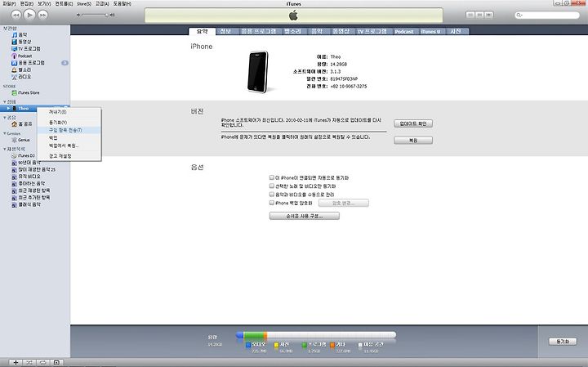Enable sync only selected songs and videos
The image size is (588, 367).
click(x=272, y=186)
